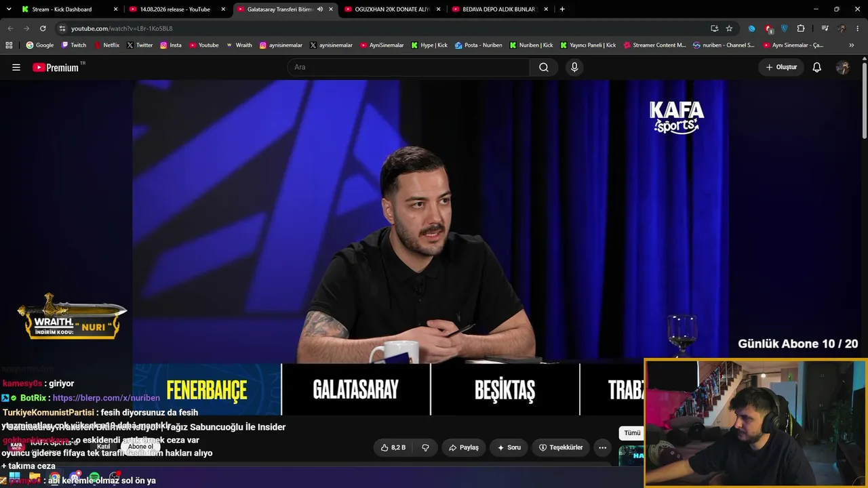Open the YouTube guide hamburger menu
868x488 pixels.
(16, 67)
